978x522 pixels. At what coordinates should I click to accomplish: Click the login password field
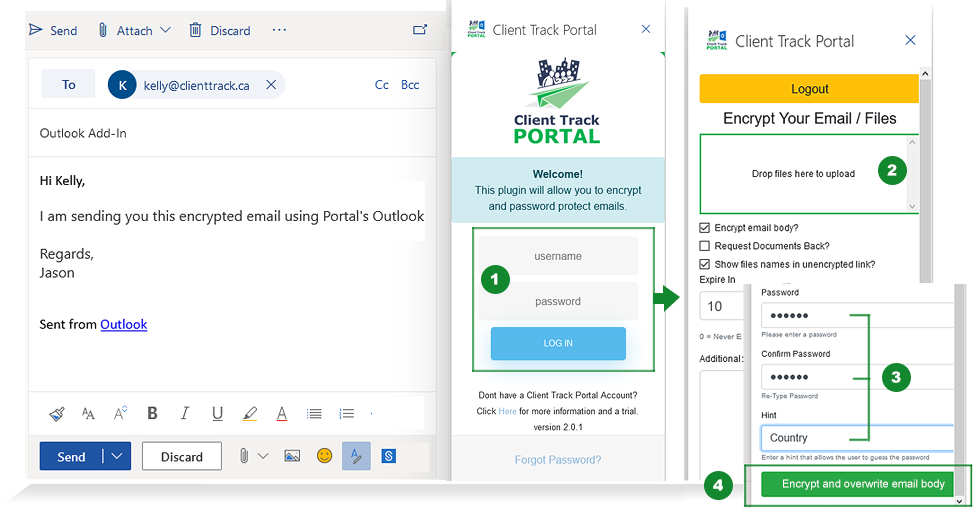click(x=558, y=301)
